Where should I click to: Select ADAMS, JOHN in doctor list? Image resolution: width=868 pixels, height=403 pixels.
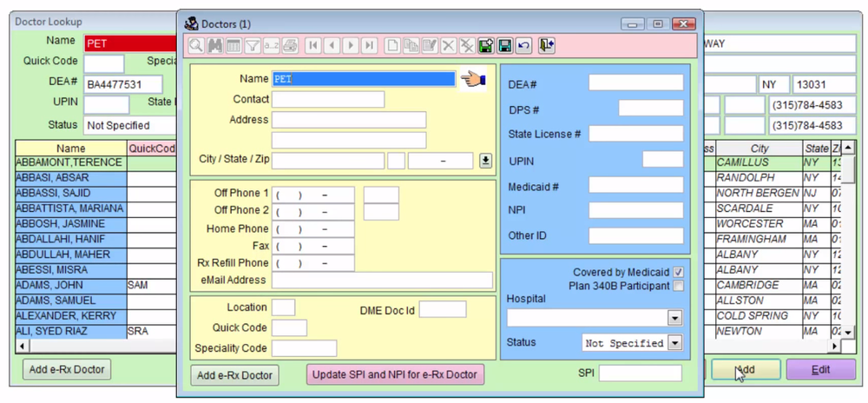tap(71, 286)
